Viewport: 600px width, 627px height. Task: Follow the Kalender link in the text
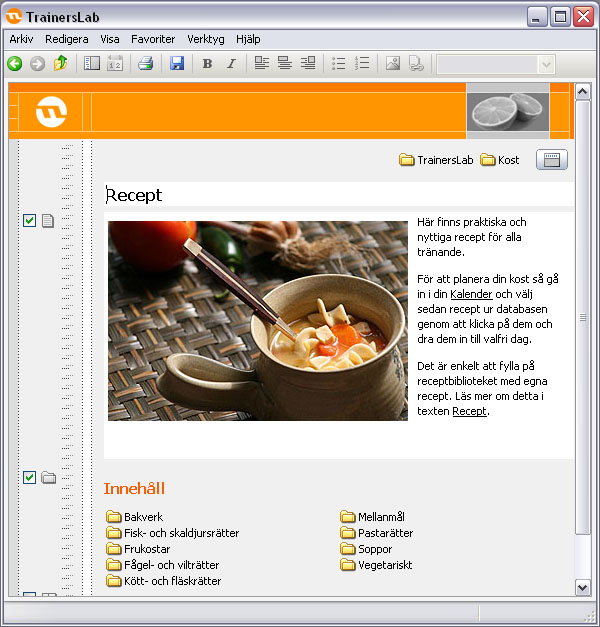pyautogui.click(x=471, y=294)
